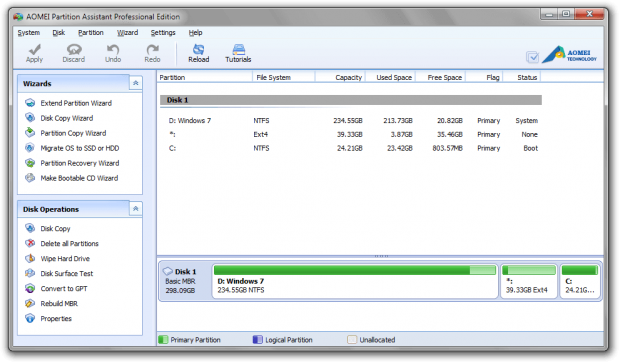620x363 pixels.
Task: Click the Flag column header
Action: [484, 77]
